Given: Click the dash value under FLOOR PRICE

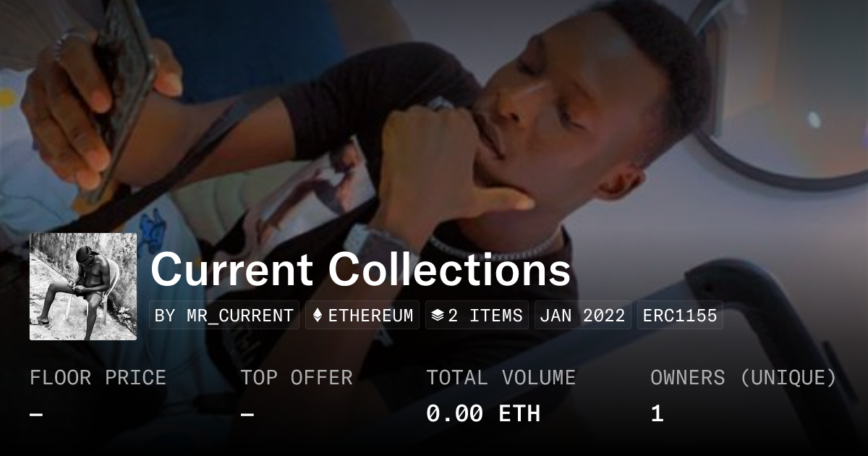Looking at the screenshot, I should click(x=36, y=415).
